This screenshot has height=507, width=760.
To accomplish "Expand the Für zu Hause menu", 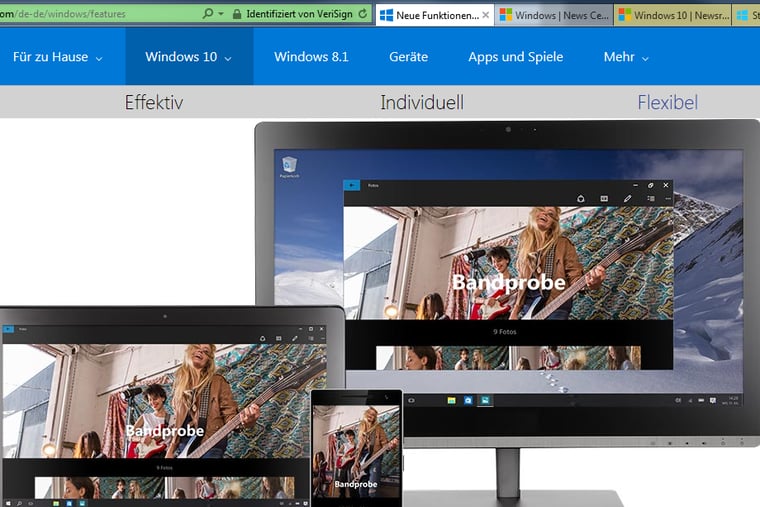I will point(58,57).
